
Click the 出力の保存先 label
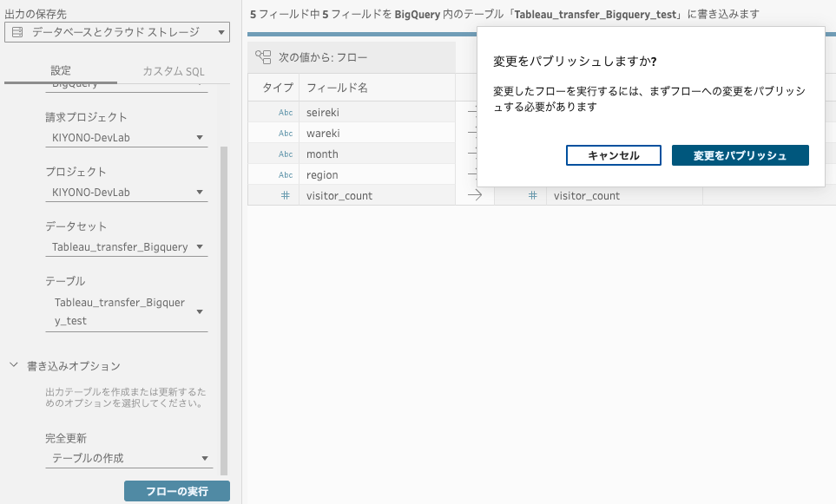(x=36, y=14)
